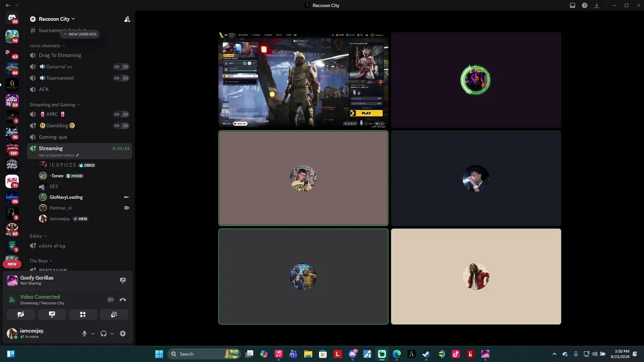Deafen audio with the headphones button
Viewport: 644px width, 362px height.
104,333
